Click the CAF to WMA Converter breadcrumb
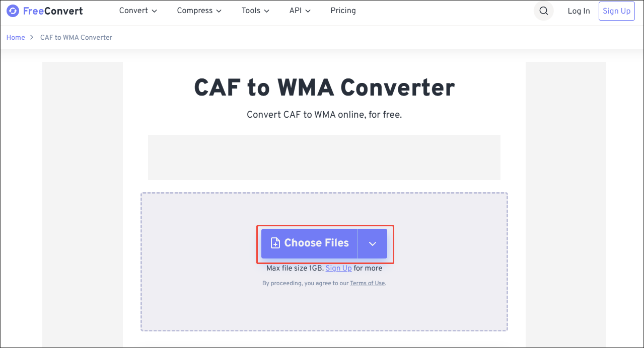The width and height of the screenshot is (644, 348). [76, 37]
